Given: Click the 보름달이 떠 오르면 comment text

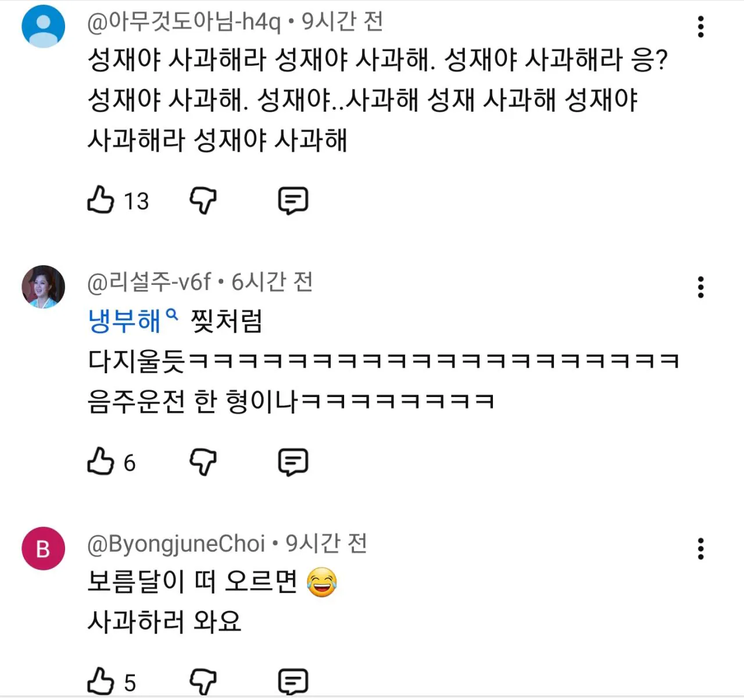Looking at the screenshot, I should pos(192,582).
